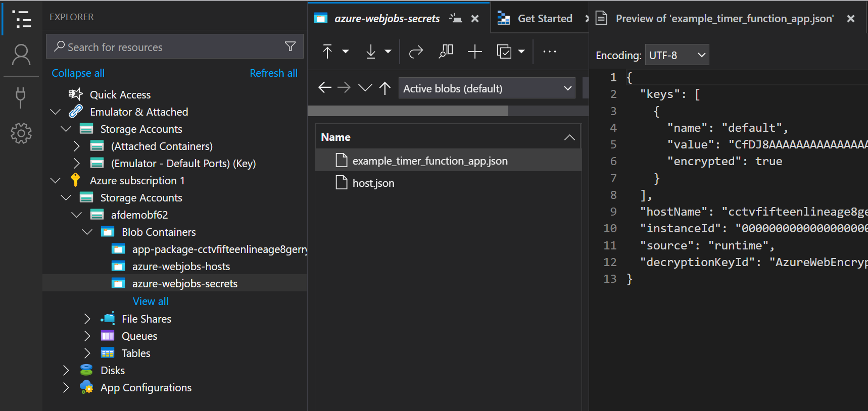Click the connect plug icon in sidebar
Viewport: 868px width, 411px height.
point(21,97)
